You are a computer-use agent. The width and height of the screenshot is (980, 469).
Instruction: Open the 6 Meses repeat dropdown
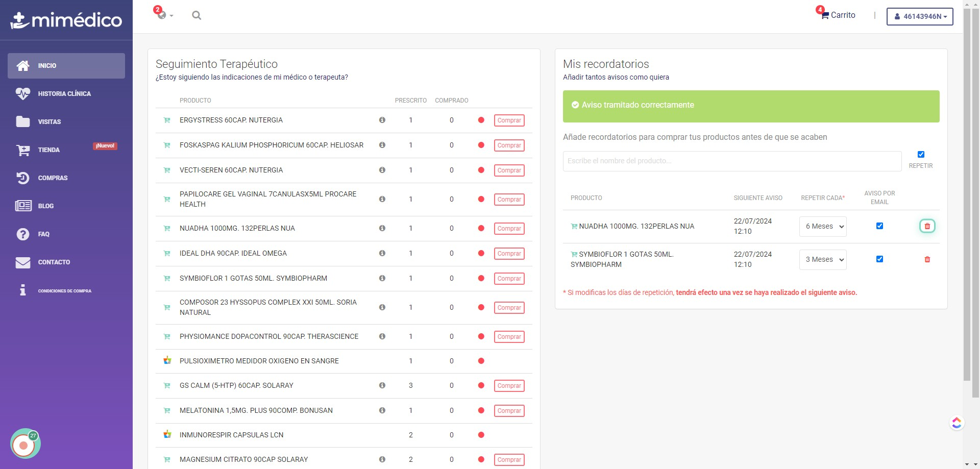pyautogui.click(x=823, y=227)
